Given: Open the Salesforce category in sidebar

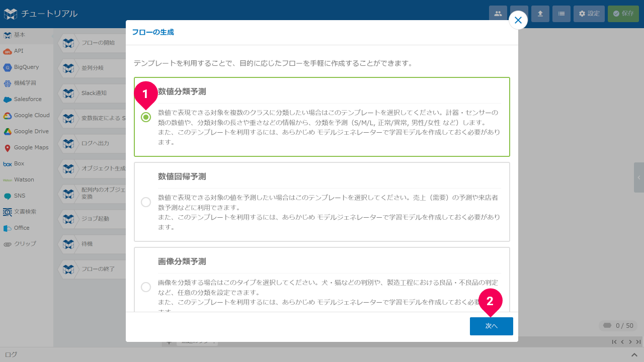Looking at the screenshot, I should tap(27, 100).
